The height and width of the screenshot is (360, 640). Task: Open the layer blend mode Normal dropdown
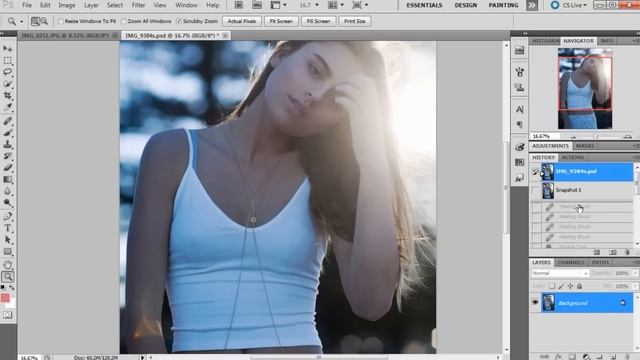(x=560, y=273)
